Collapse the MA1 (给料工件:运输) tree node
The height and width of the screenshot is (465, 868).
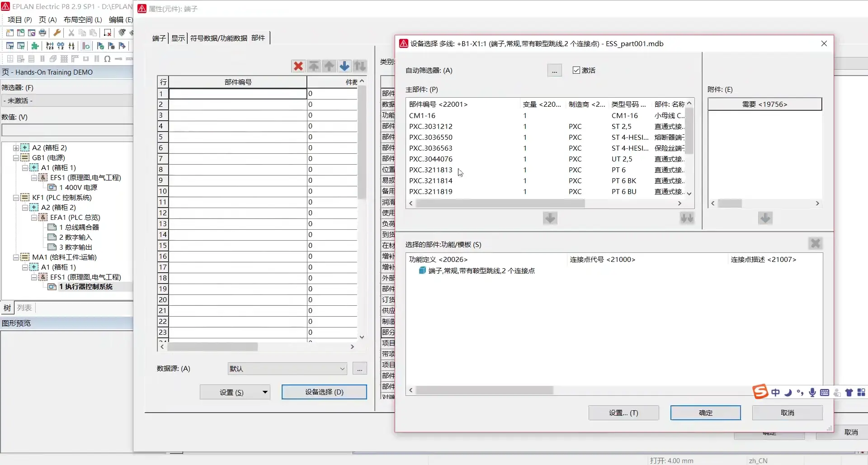coord(16,257)
